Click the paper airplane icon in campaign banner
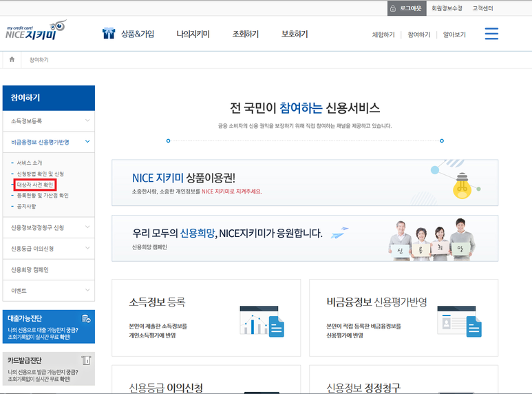 click(339, 233)
